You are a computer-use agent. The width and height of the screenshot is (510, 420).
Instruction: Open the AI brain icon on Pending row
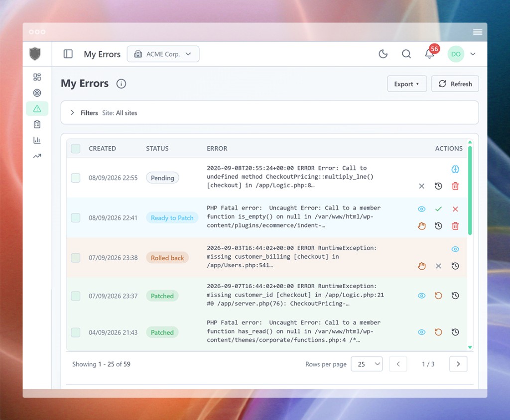pos(455,169)
